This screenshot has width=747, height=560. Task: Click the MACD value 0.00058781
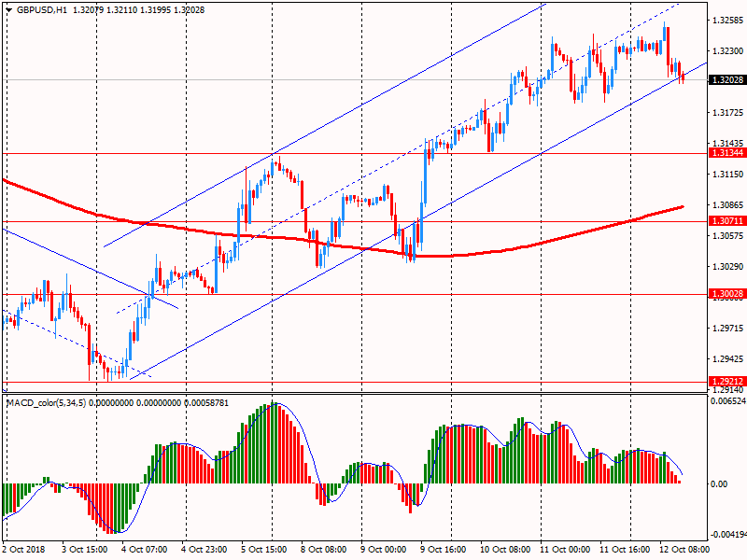(x=206, y=403)
